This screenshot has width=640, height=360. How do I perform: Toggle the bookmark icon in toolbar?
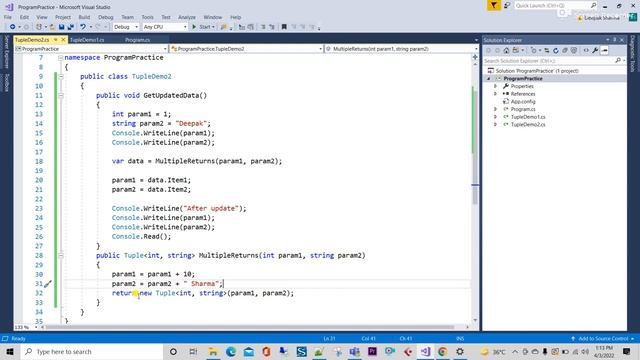(x=284, y=27)
